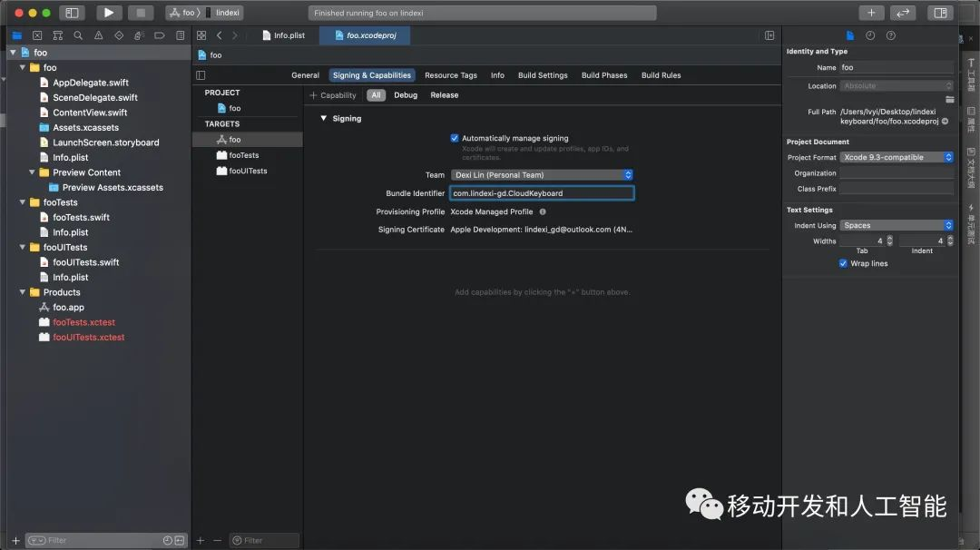Screen dimensions: 980x550
Task: Toggle the Wrap lines checkbox
Action: pos(843,264)
